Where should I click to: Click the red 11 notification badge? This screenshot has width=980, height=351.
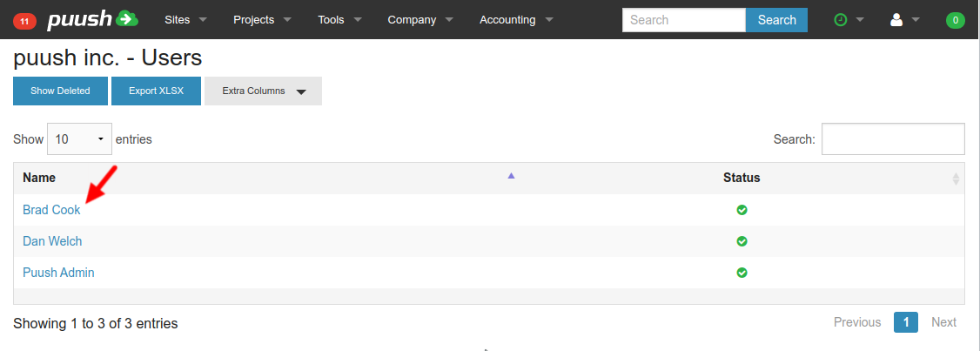pyautogui.click(x=25, y=20)
